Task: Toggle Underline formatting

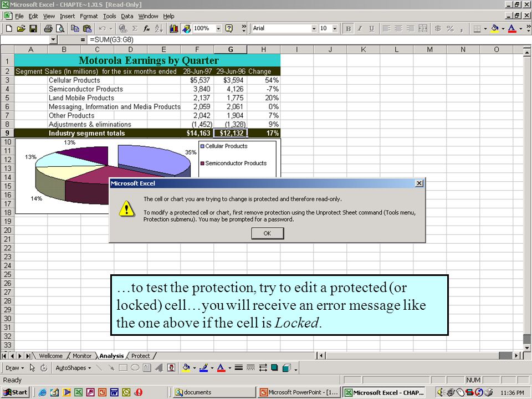Action: click(372, 28)
